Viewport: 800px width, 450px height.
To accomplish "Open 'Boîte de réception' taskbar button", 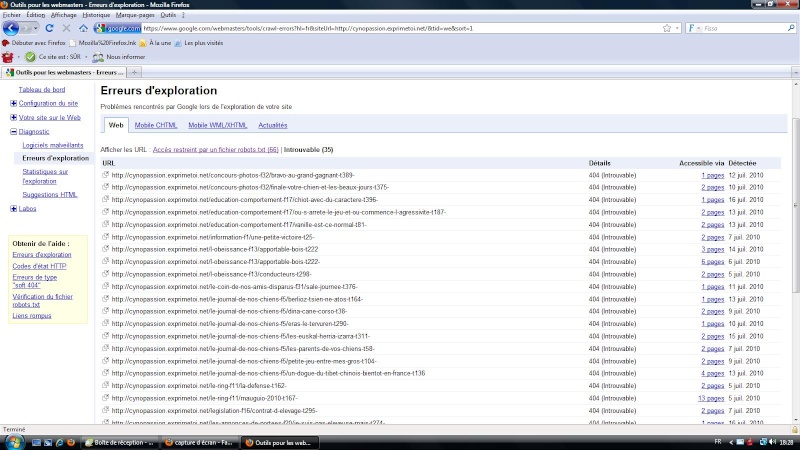I will pos(119,442).
